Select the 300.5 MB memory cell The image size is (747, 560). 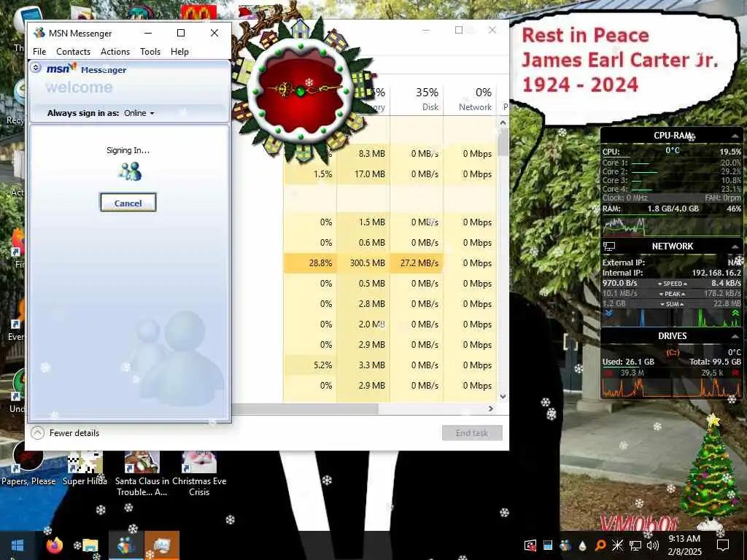click(364, 262)
